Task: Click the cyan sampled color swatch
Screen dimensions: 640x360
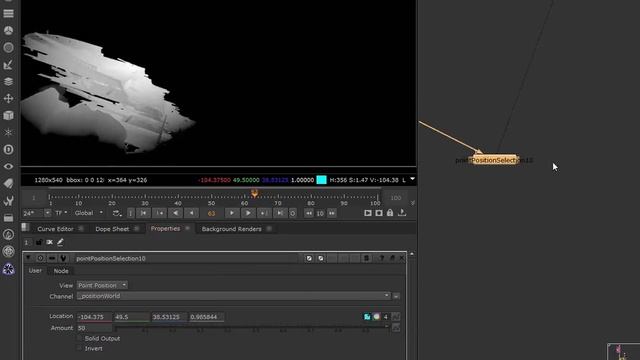Action: [x=322, y=180]
